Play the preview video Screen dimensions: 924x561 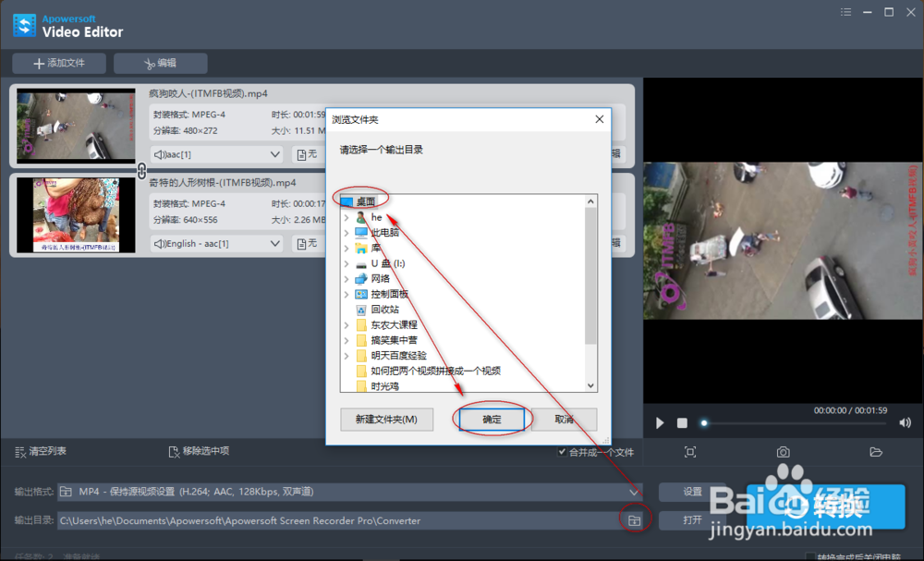coord(660,423)
